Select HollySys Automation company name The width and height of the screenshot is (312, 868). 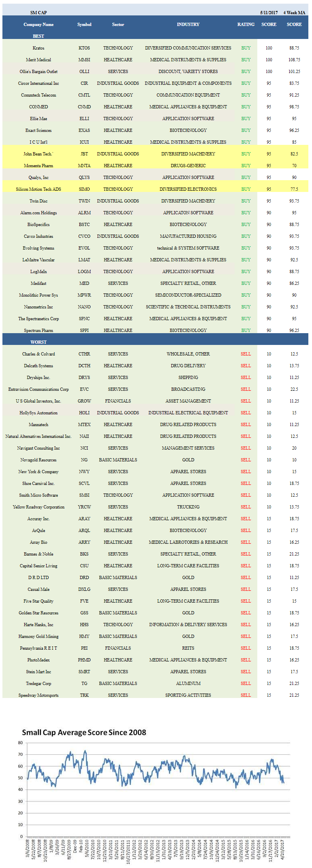coord(38,413)
